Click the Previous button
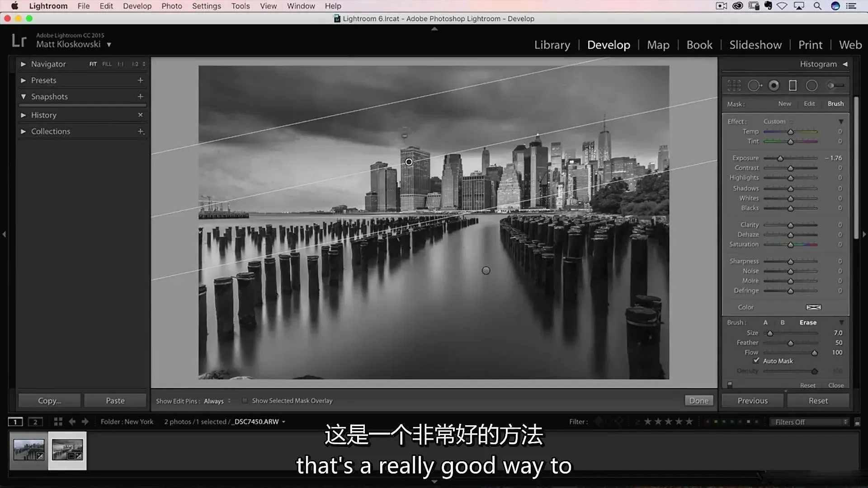This screenshot has width=868, height=488. (753, 401)
